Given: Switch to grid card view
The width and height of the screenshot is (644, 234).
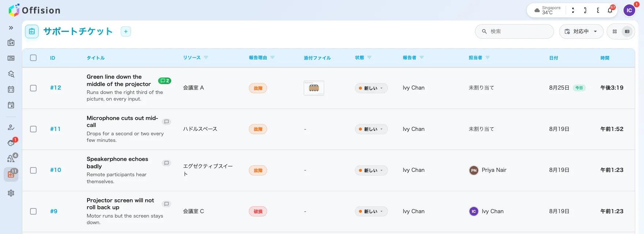Looking at the screenshot, I should point(615,31).
